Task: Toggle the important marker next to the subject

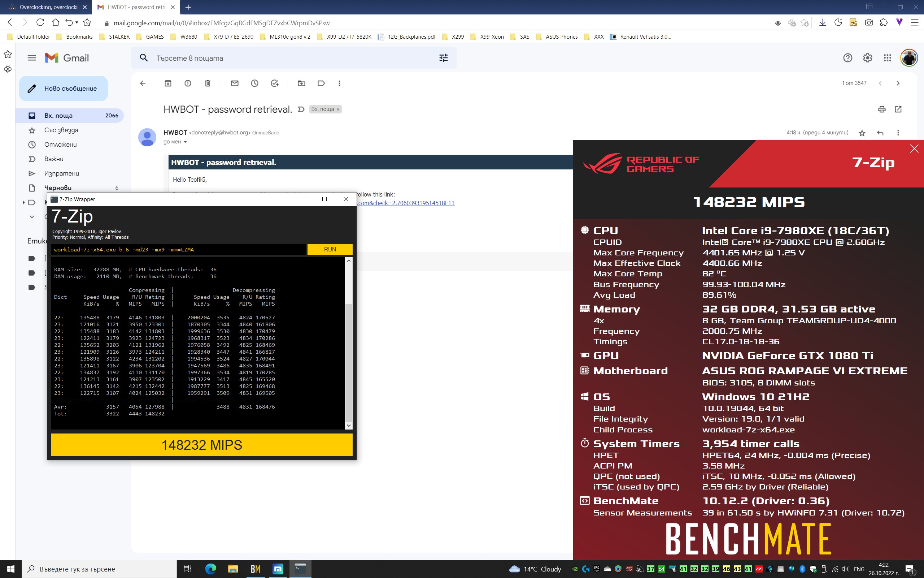Action: coord(301,109)
